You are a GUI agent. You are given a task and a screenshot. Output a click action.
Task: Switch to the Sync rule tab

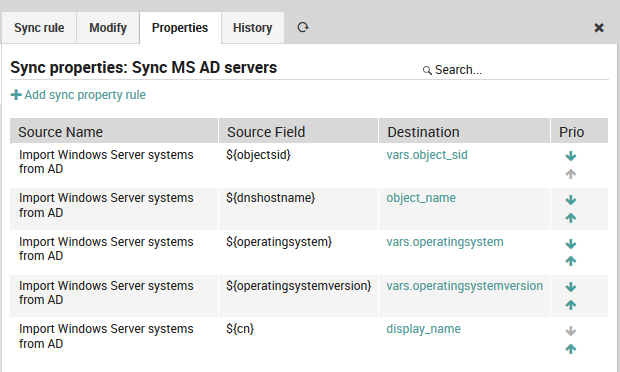39,28
